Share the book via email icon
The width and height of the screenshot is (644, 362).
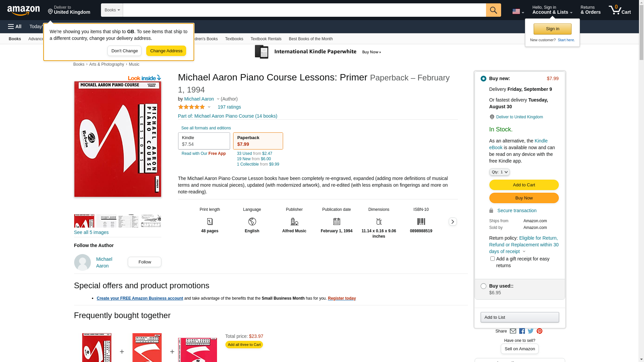click(513, 331)
